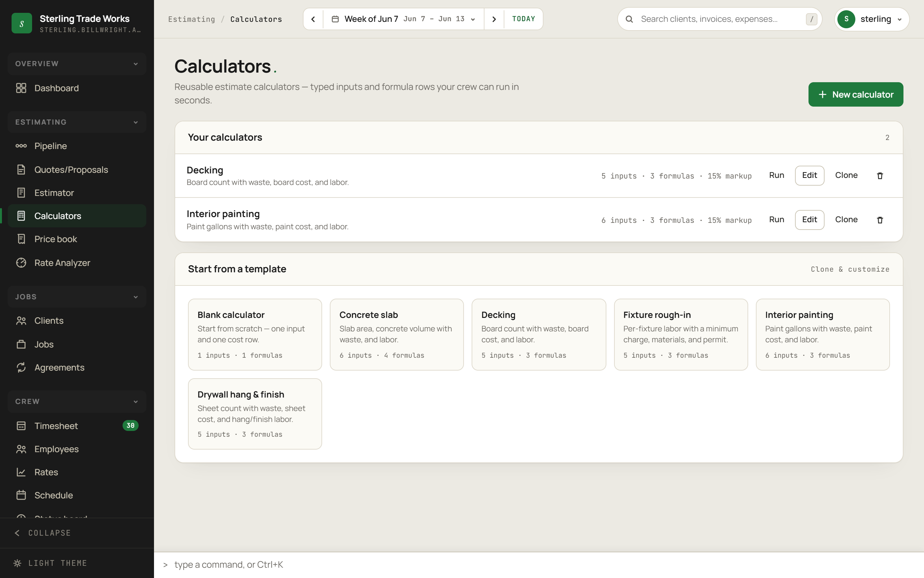Select the Decking template card
Screen dimensions: 924x578
[539, 335]
